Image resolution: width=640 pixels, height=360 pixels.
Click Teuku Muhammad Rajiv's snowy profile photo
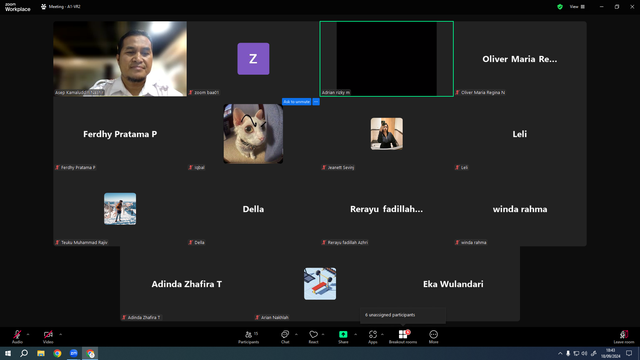(120, 209)
